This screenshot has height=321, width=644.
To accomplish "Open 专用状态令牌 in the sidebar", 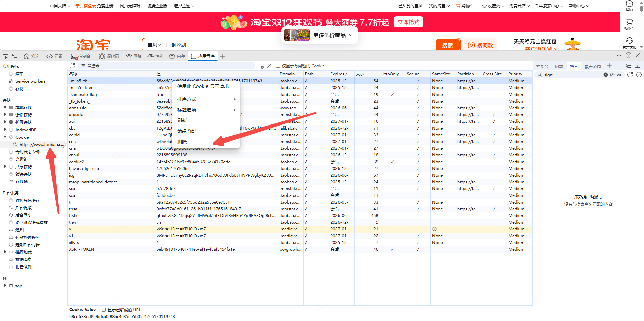I will 28,152.
